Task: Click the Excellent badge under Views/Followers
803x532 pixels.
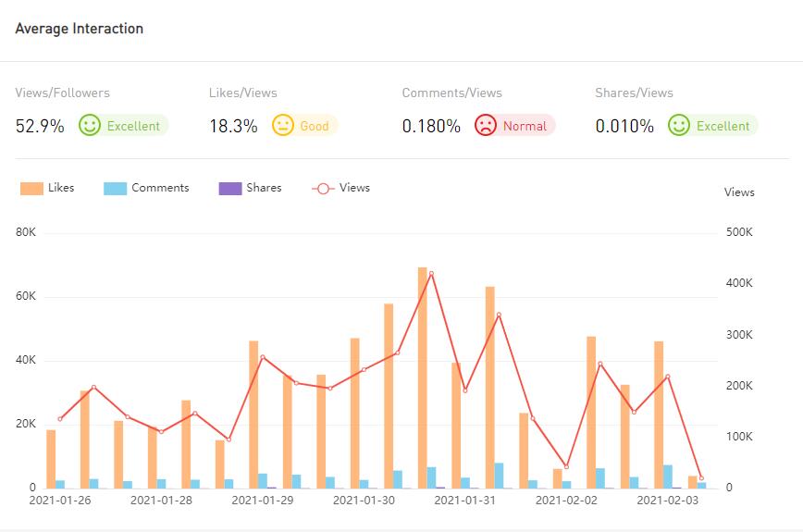Action: [133, 126]
